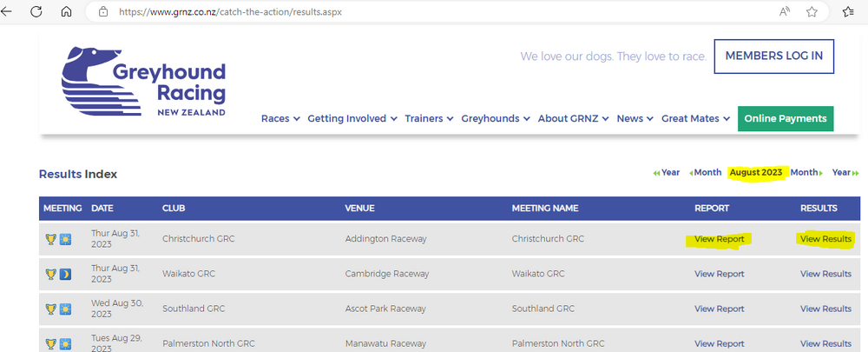Open the Greyhounds dropdown menu
Viewport: 868px width, 352px height.
[x=496, y=119]
